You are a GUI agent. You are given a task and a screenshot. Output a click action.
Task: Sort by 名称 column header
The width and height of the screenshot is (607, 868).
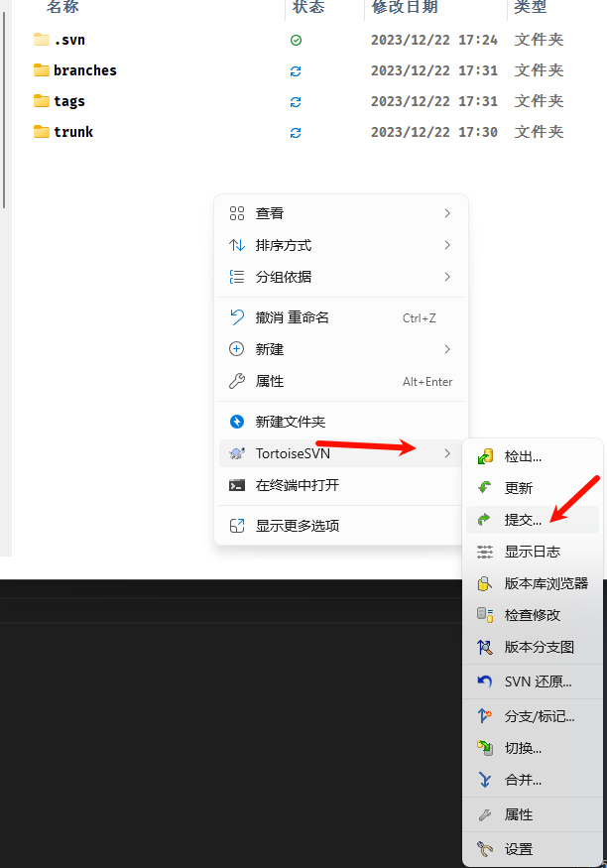point(62,7)
